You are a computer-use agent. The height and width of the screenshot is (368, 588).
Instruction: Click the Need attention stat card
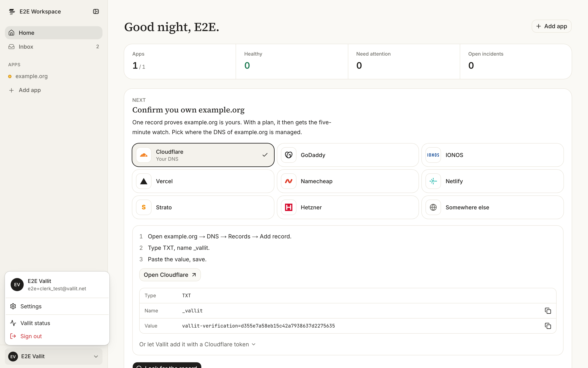tap(404, 62)
